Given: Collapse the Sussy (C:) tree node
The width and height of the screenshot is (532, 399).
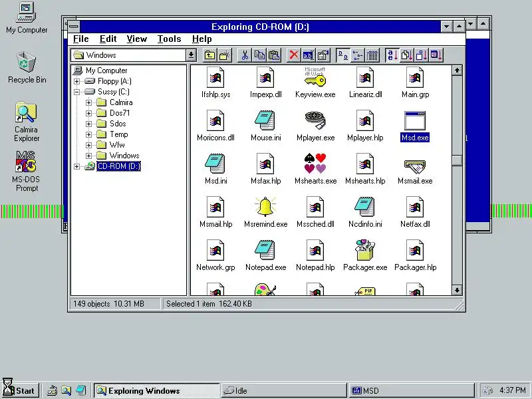Looking at the screenshot, I should click(76, 92).
